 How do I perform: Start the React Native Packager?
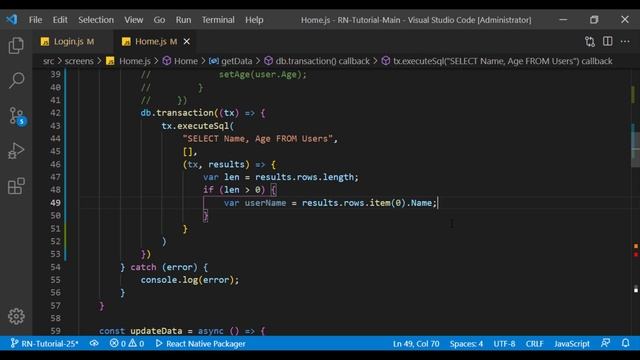point(200,344)
